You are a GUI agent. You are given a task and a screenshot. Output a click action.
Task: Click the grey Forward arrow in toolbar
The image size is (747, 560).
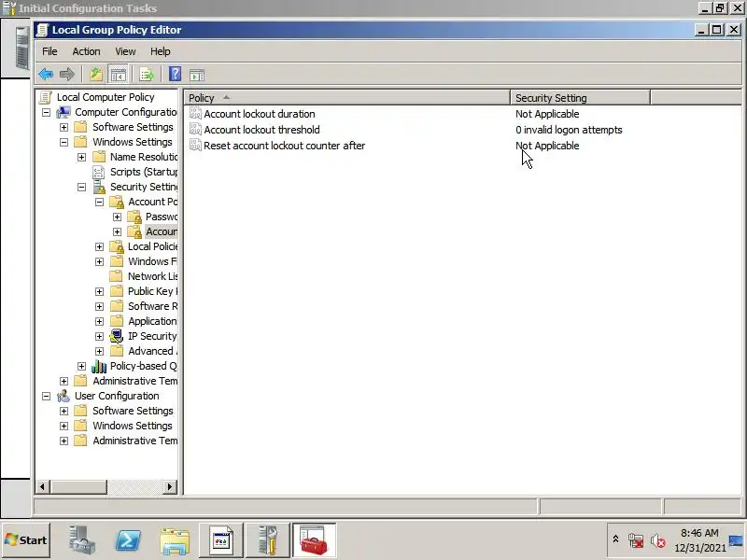(x=67, y=75)
